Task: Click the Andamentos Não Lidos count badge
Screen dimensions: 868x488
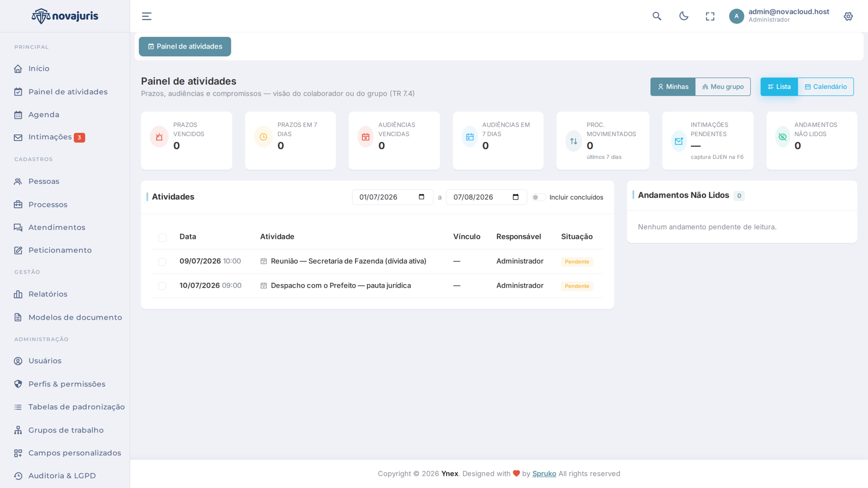Action: click(739, 196)
